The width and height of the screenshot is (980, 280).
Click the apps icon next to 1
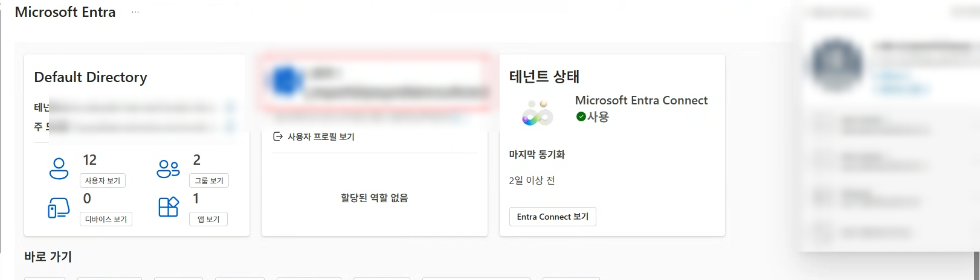(x=169, y=207)
